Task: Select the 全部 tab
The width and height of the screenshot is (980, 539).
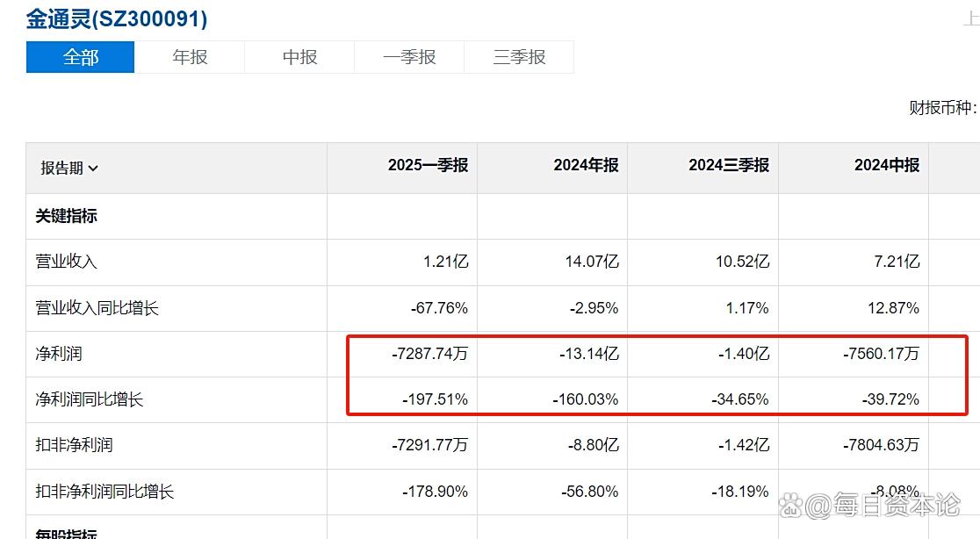Action: coord(81,58)
